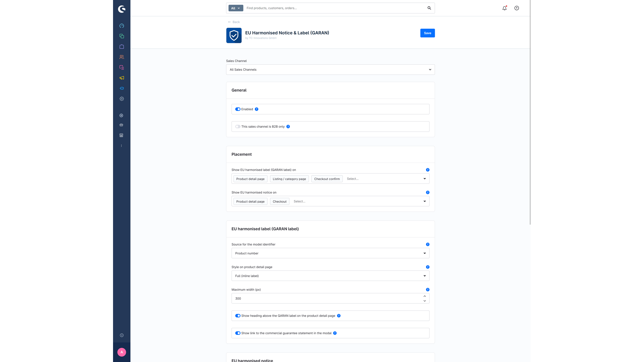Open the help circle icon in header
This screenshot has height=362, width=644.
point(517,8)
